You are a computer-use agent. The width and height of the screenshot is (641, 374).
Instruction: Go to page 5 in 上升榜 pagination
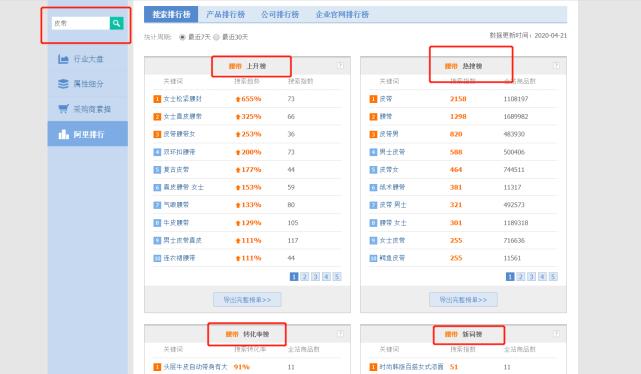(337, 277)
